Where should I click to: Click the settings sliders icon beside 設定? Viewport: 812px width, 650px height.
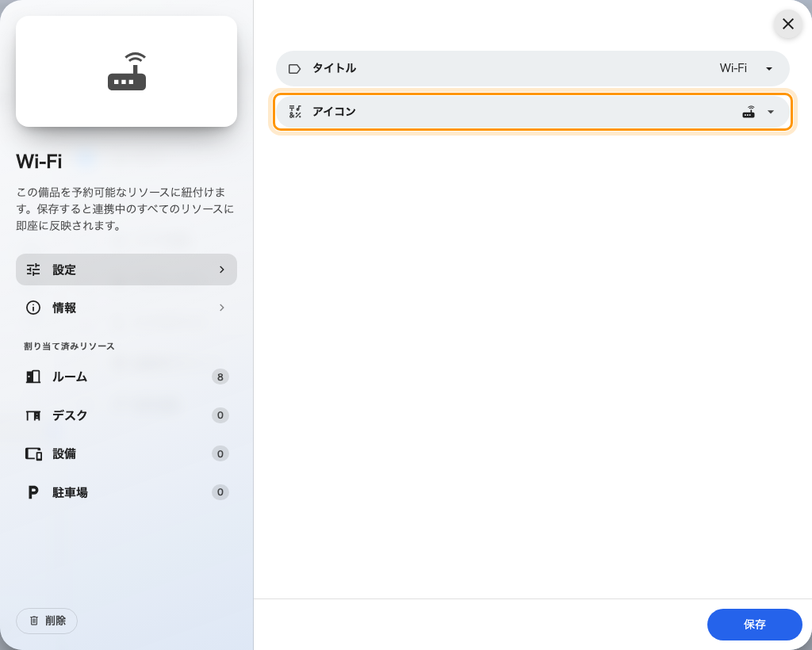33,270
